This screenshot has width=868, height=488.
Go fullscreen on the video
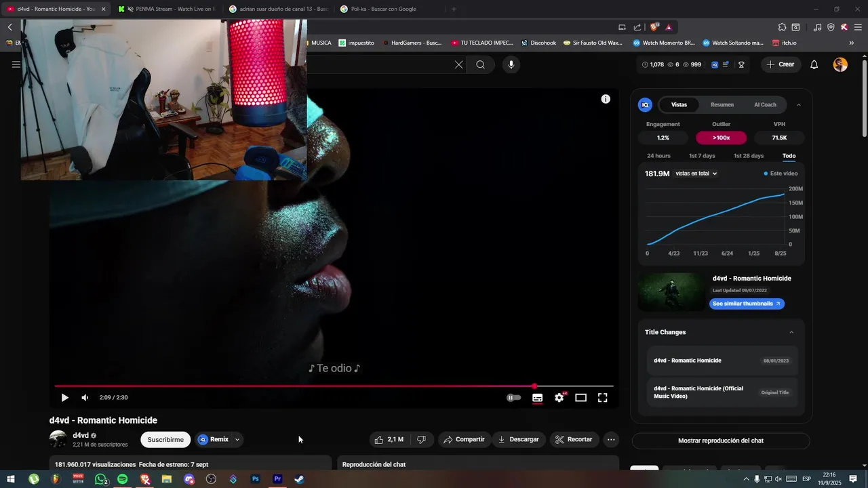click(x=602, y=398)
